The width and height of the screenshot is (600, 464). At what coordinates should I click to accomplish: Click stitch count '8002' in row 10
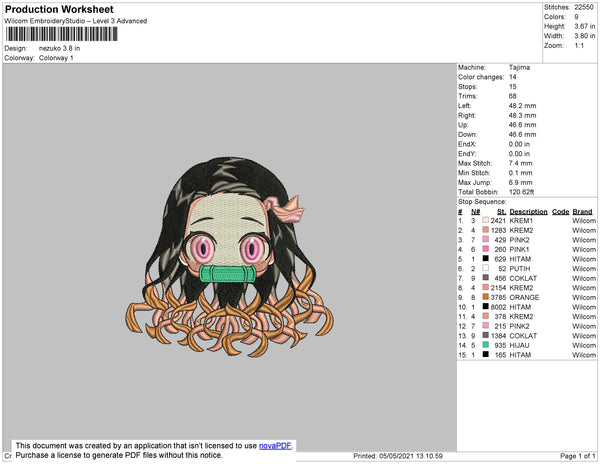tap(498, 307)
